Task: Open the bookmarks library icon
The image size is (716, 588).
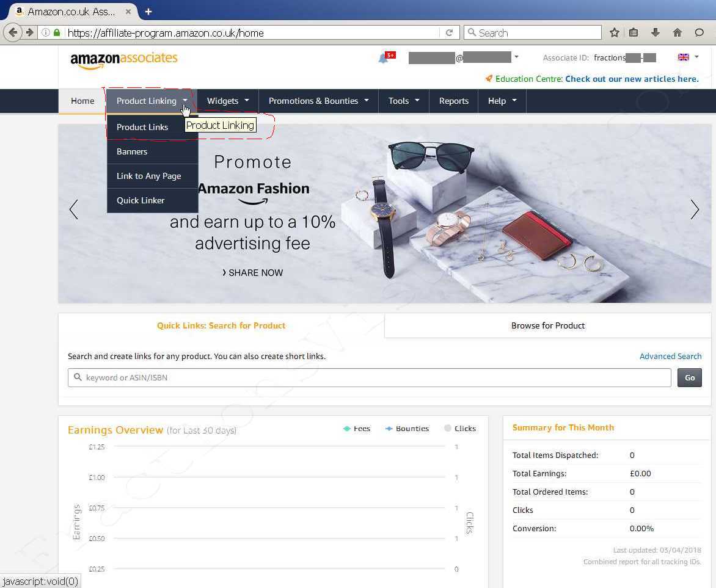Action: (634, 32)
